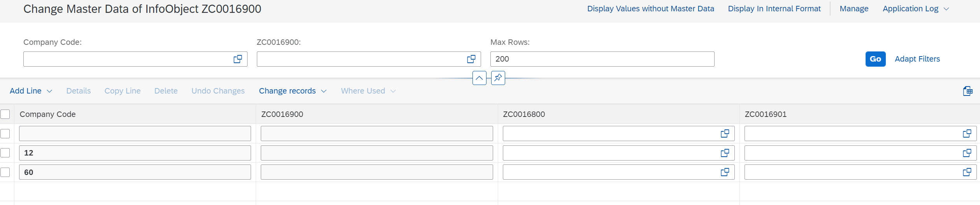Toggle the select-all rows checkbox
Screen dimensions: 980x205
(x=5, y=114)
